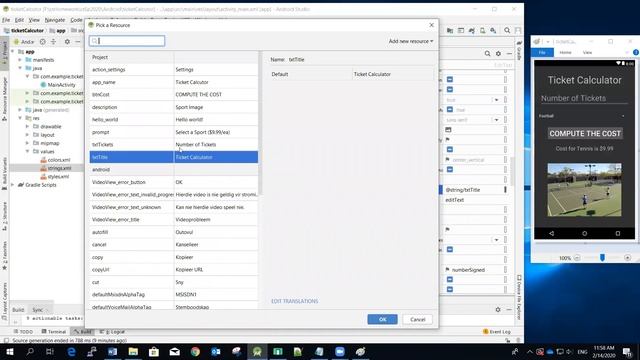Click the Name field showing txtTitle
Screen dimensions: 640x360
296,60
